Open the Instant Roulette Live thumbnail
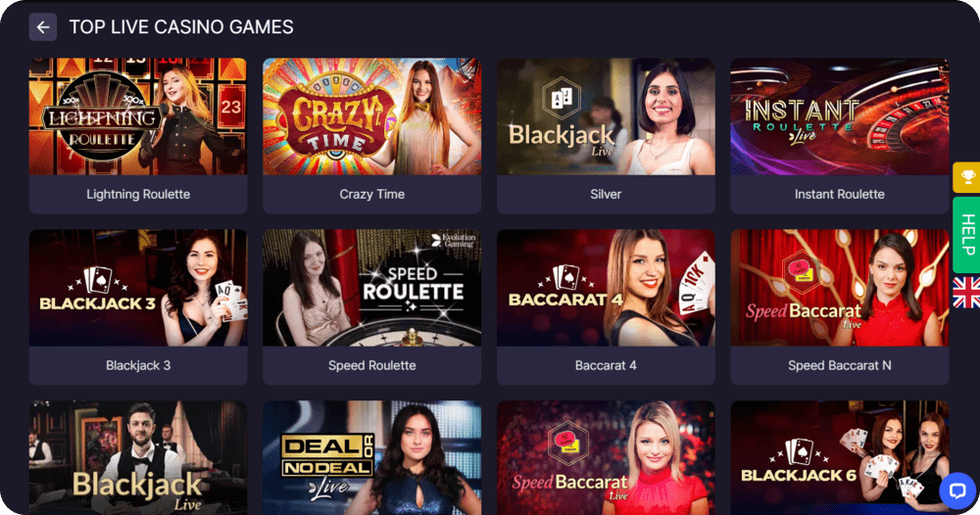This screenshot has width=980, height=515. (840, 117)
